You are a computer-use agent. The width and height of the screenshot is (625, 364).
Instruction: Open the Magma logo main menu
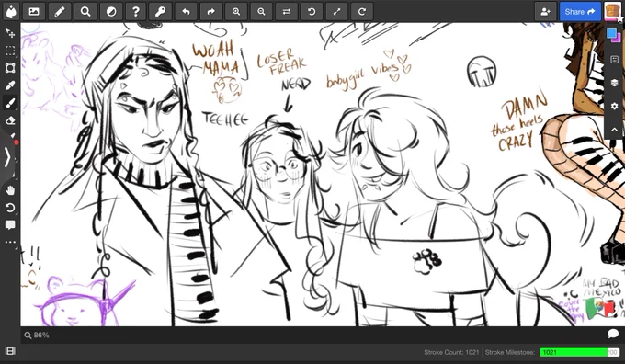12,12
